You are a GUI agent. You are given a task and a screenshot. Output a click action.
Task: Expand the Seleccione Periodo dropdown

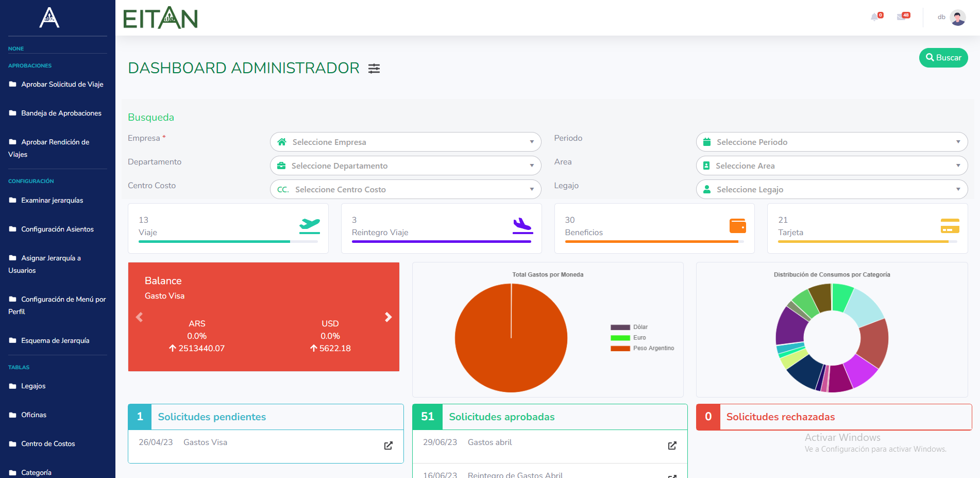click(x=832, y=142)
